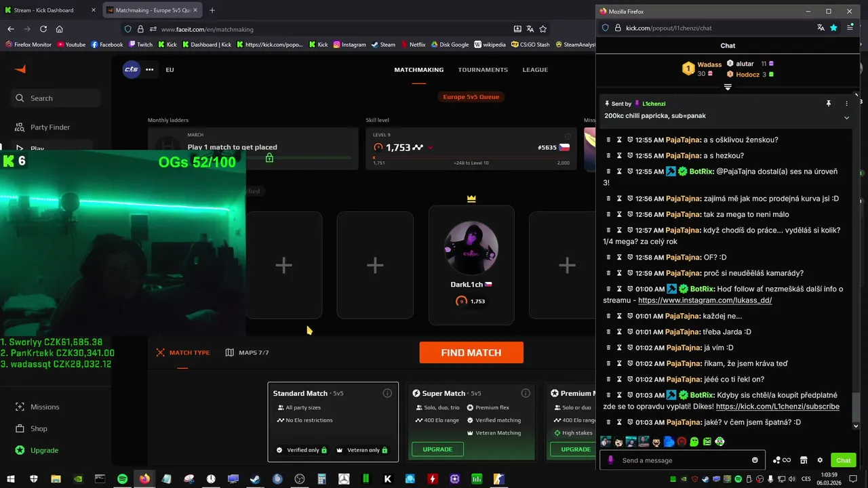The width and height of the screenshot is (868, 488).
Task: Switch to the MATCHMAKING tab
Action: click(419, 70)
